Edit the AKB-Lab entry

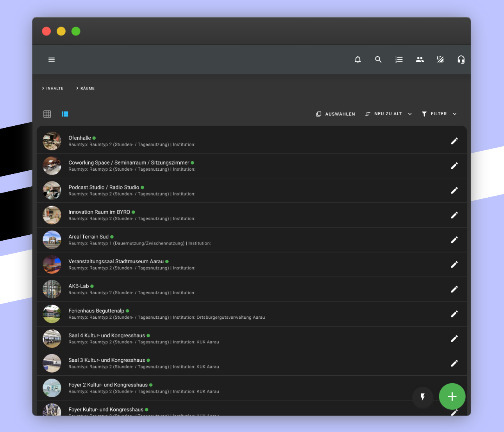tap(454, 289)
